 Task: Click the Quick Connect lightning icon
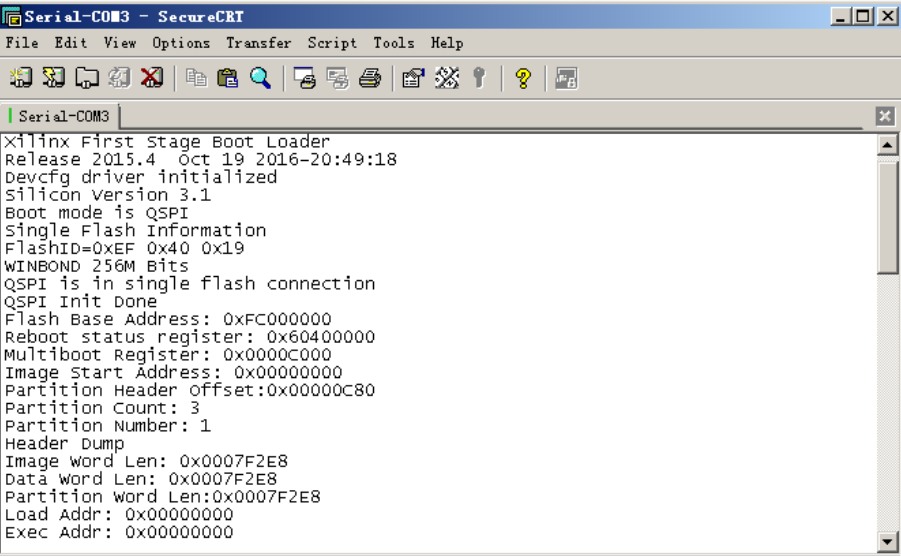point(53,78)
